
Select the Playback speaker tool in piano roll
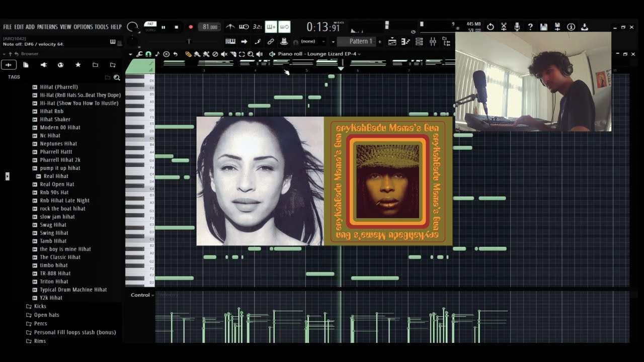click(x=259, y=54)
